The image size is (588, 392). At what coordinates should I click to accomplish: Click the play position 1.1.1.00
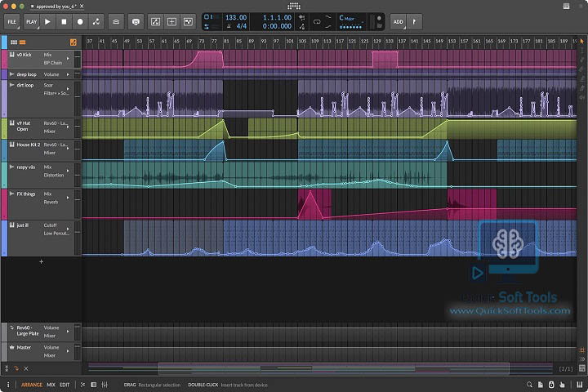[277, 17]
